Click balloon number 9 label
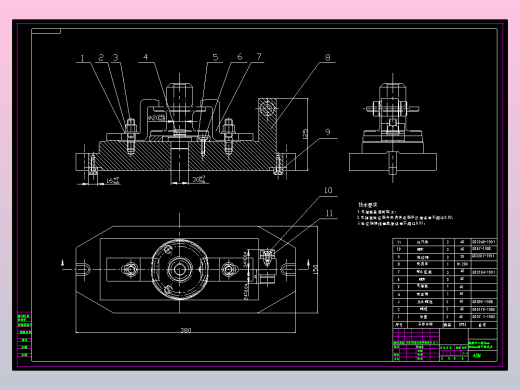 click(328, 132)
